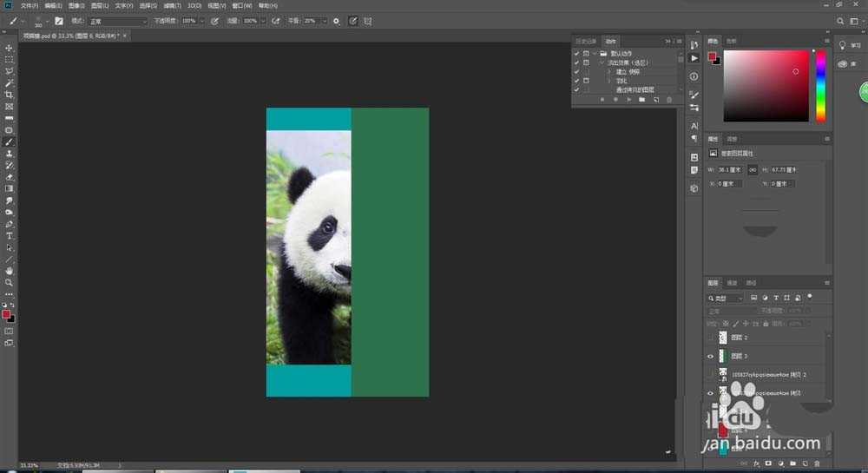Select the Zoom magnifier tool
868x473 pixels.
point(10,282)
